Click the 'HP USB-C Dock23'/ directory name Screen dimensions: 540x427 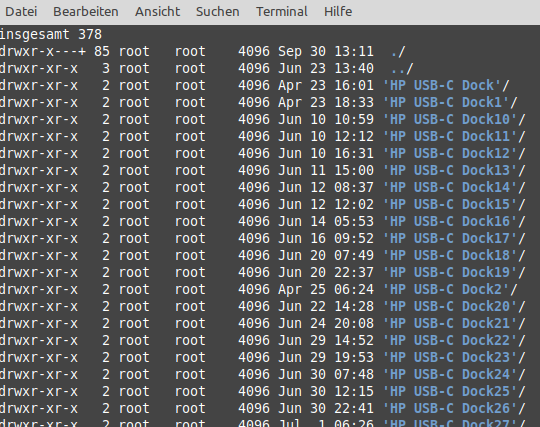point(454,357)
